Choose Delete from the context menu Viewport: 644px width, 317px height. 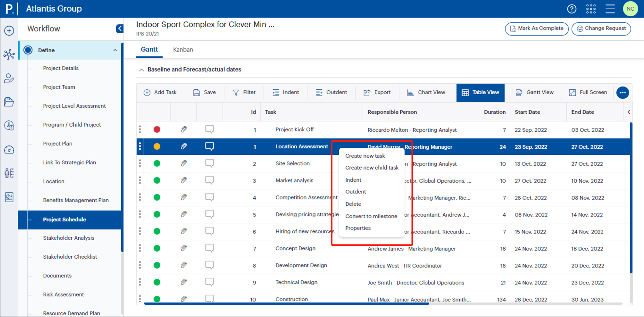[x=353, y=204]
